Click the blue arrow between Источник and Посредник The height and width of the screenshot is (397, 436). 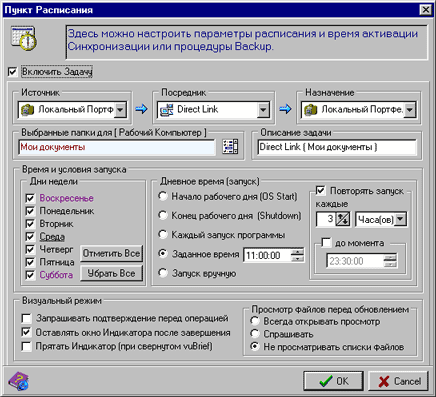tap(141, 109)
